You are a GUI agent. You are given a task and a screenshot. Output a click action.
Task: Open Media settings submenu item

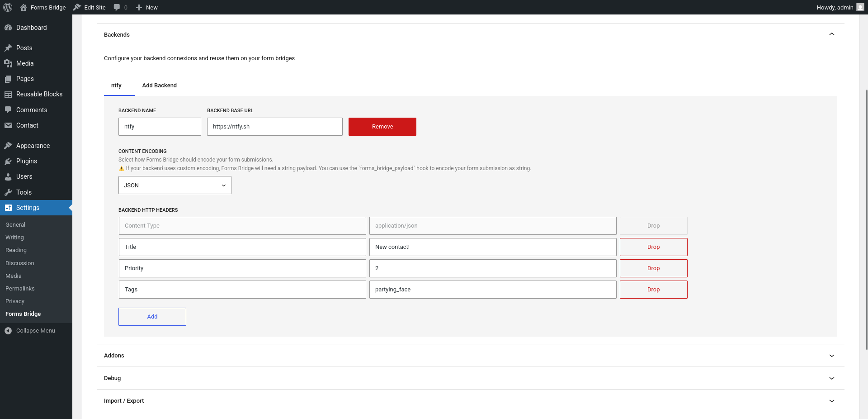(13, 276)
